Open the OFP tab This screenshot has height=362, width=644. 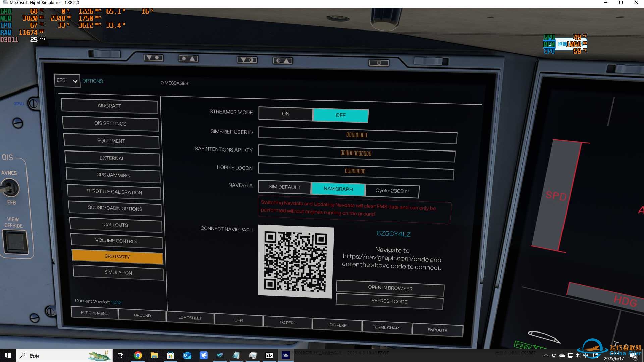(x=238, y=320)
